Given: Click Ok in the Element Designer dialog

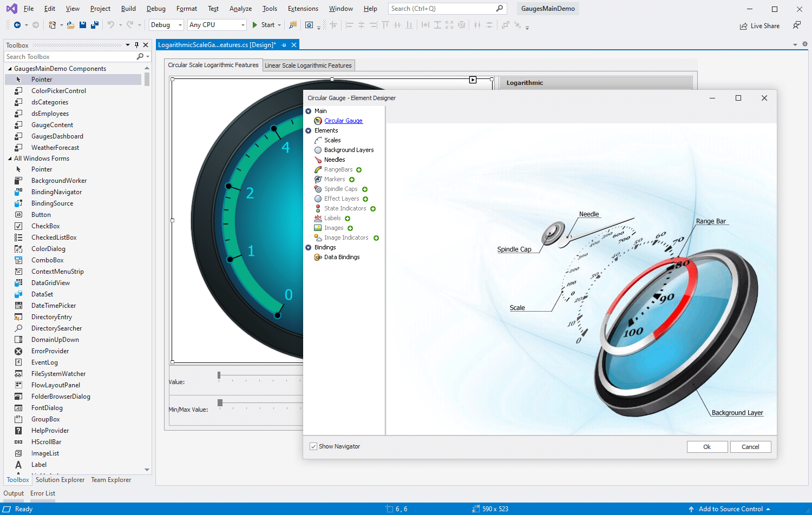Looking at the screenshot, I should coord(707,446).
